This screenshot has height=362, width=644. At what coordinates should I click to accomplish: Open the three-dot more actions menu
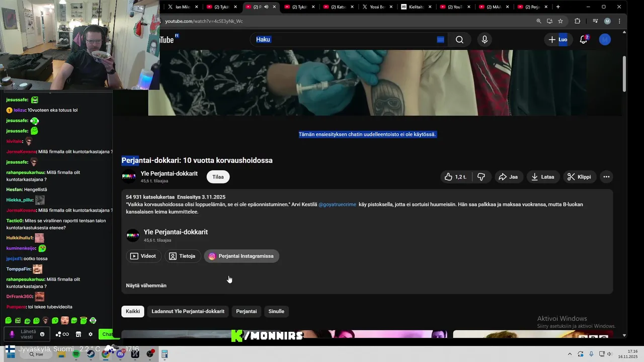click(606, 177)
